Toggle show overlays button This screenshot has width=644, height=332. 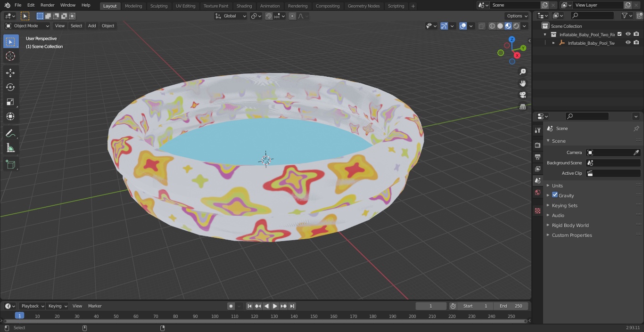[x=463, y=26]
